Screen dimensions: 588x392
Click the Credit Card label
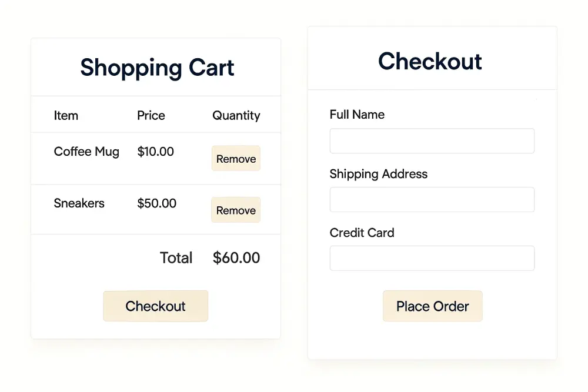click(362, 233)
